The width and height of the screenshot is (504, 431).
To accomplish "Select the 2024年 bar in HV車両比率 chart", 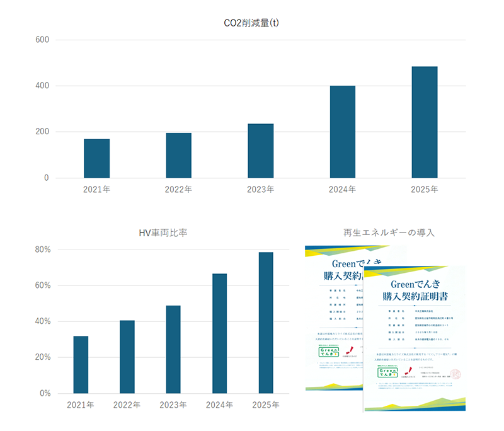I will 219,333.
